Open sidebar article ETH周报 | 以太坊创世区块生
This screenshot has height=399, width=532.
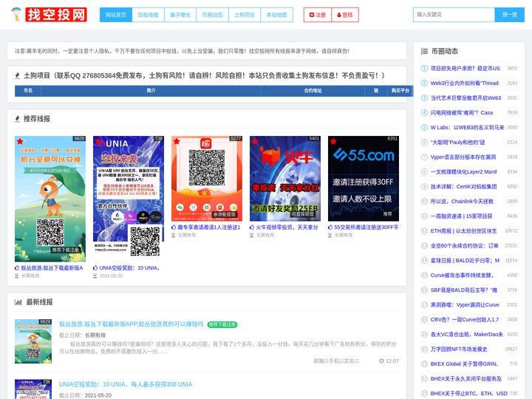coord(463,231)
